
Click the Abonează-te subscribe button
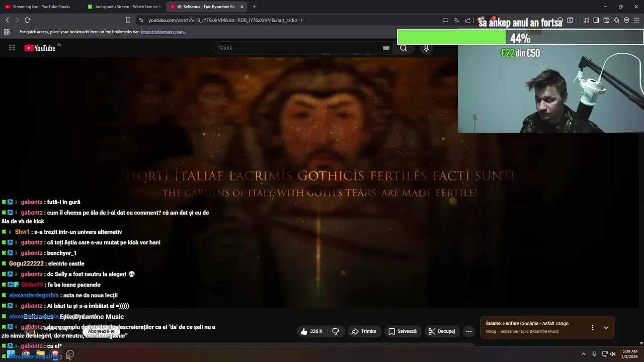(102, 331)
